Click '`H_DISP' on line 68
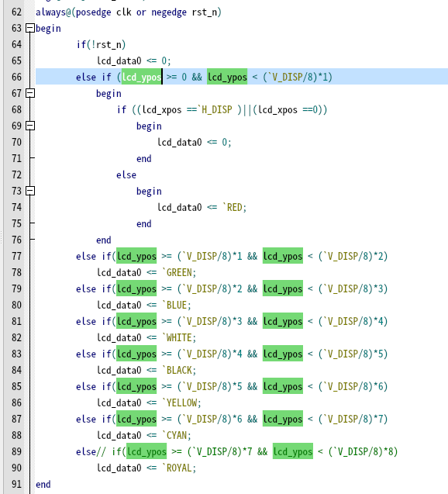Image resolution: width=448 pixels, height=494 pixels. pyautogui.click(x=215, y=109)
